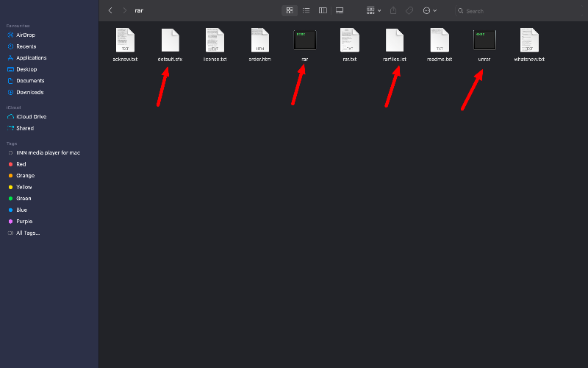Click the rarfiles.lst file icon
The image size is (588, 368).
point(395,40)
